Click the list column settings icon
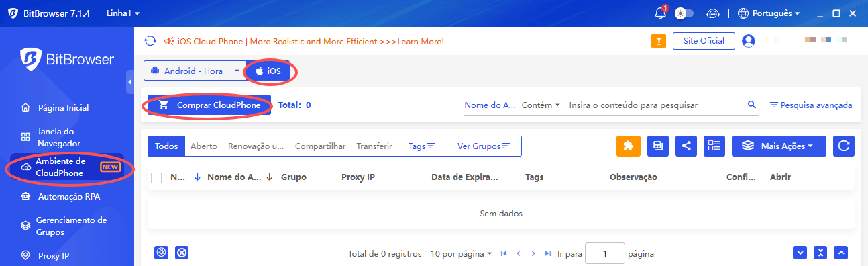 (x=714, y=146)
